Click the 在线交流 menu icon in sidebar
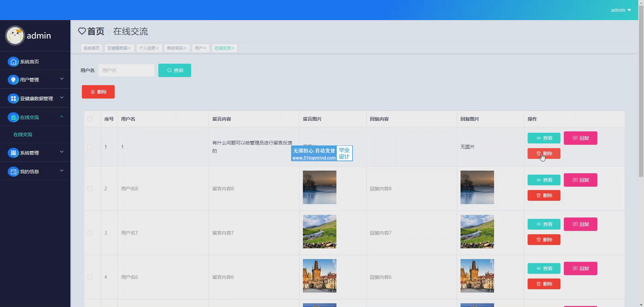 pyautogui.click(x=13, y=117)
